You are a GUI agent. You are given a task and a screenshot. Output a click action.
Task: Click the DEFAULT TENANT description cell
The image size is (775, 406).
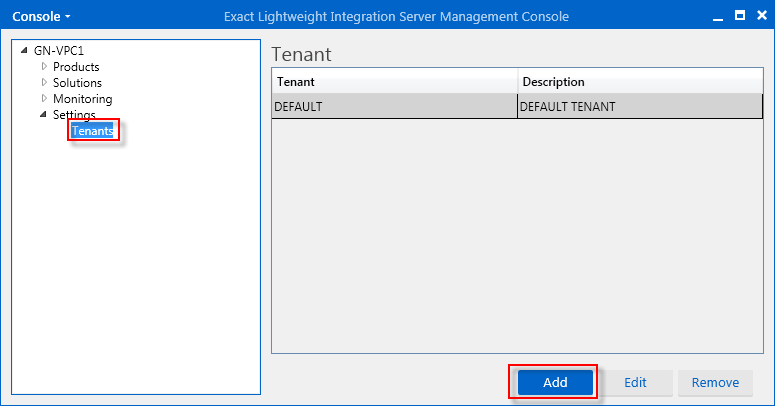[x=640, y=106]
